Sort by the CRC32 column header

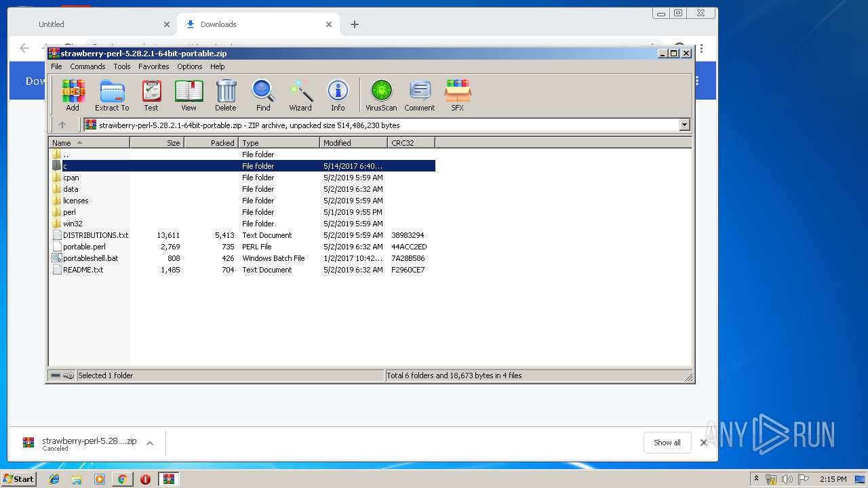[411, 142]
